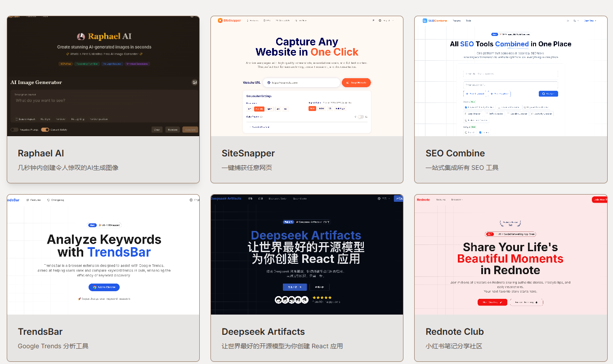
Task: Toggle the switch in SiteSnapper screenshot settings
Action: pos(361,117)
